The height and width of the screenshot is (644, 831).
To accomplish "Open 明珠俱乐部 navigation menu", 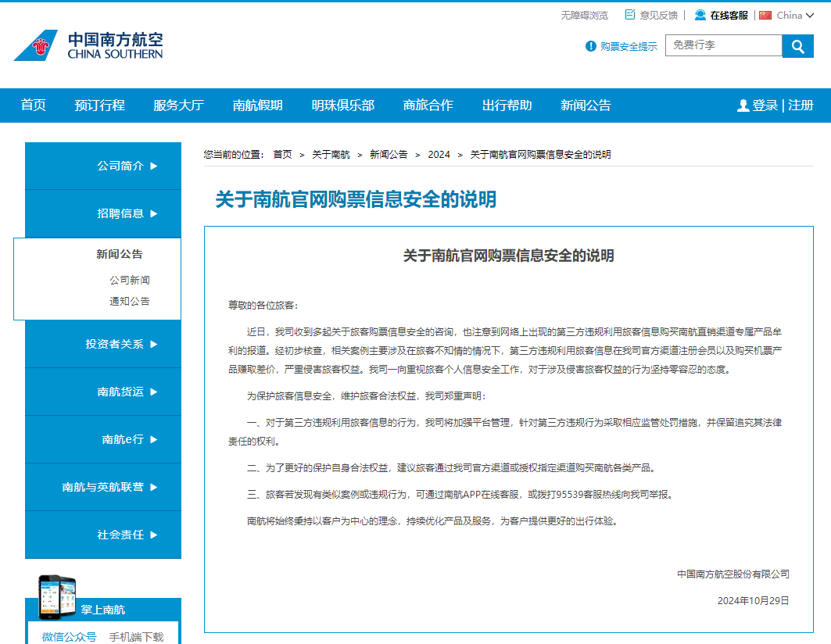I will click(x=343, y=105).
